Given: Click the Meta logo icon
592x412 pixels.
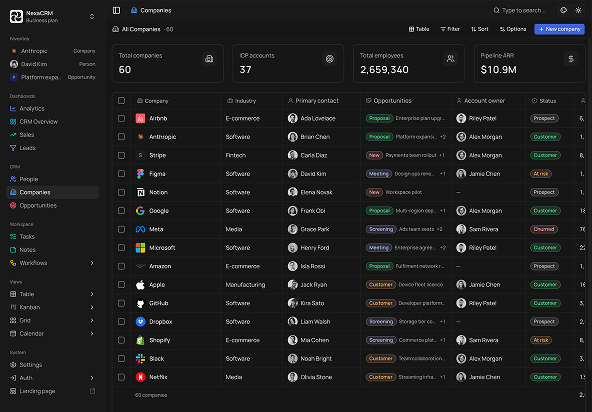Looking at the screenshot, I should tap(140, 230).
